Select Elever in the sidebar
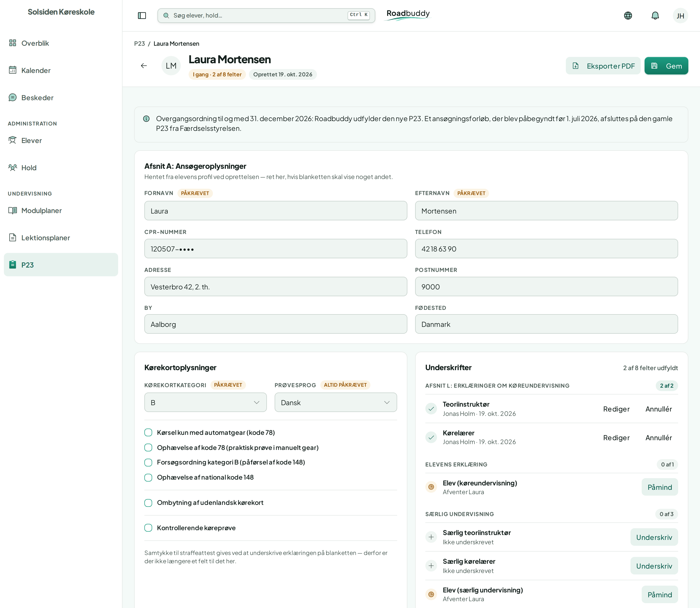This screenshot has width=700, height=608. coord(61,141)
